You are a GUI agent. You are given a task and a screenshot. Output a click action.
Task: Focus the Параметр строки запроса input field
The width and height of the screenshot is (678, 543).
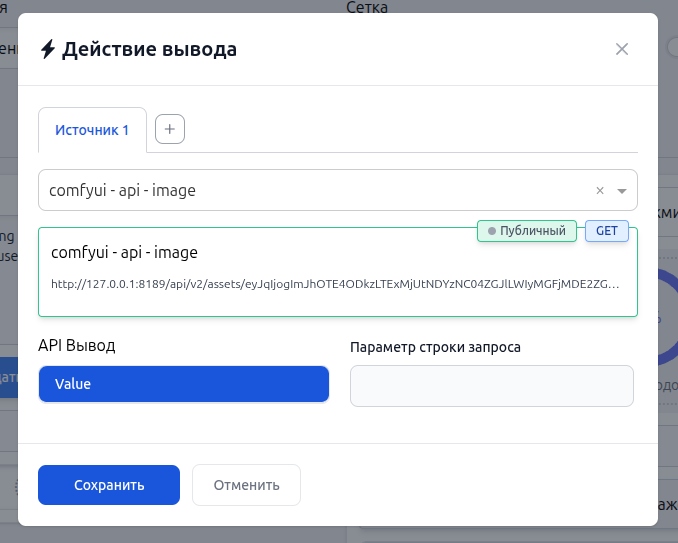(492, 386)
